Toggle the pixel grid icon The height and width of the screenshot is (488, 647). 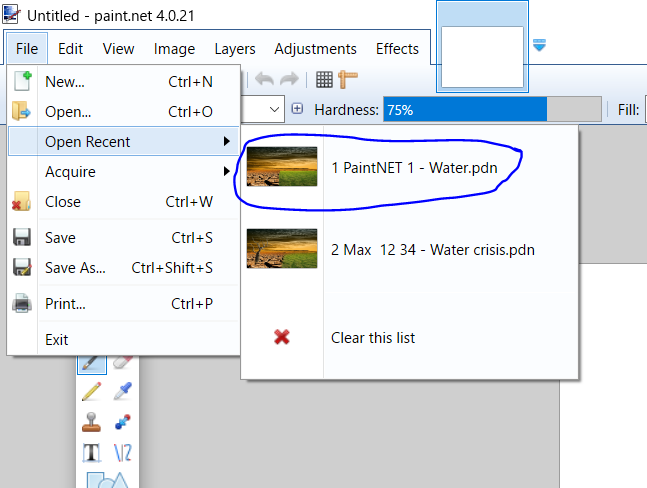tap(324, 79)
